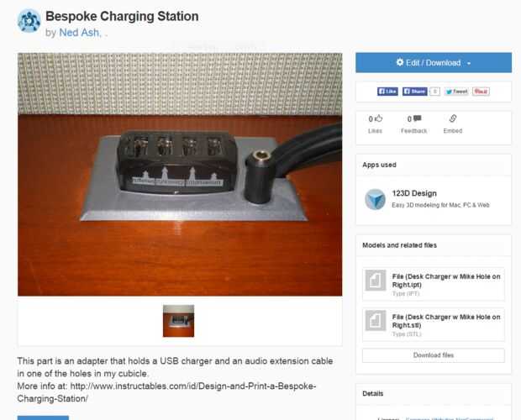Viewport: 521px width, 420px height.
Task: Select the Desk Charger .stl file entry
Action: point(434,325)
